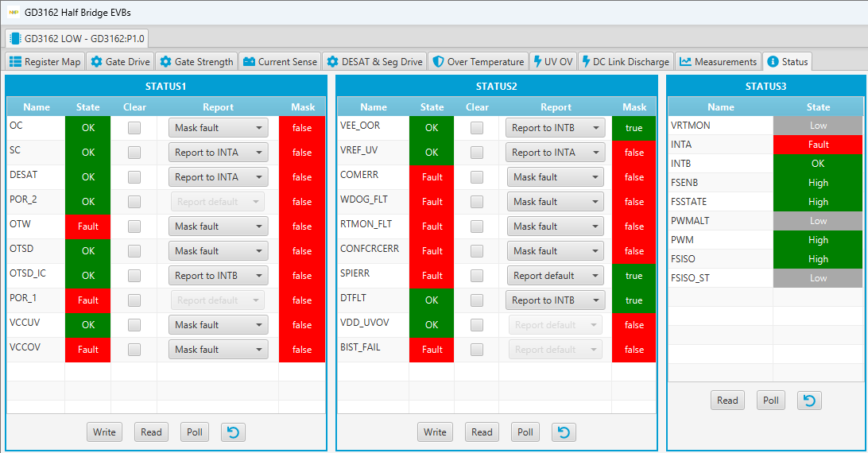Open the Report dropdown for OTSD_IC
Viewport: 868px width, 453px height.
coord(218,276)
